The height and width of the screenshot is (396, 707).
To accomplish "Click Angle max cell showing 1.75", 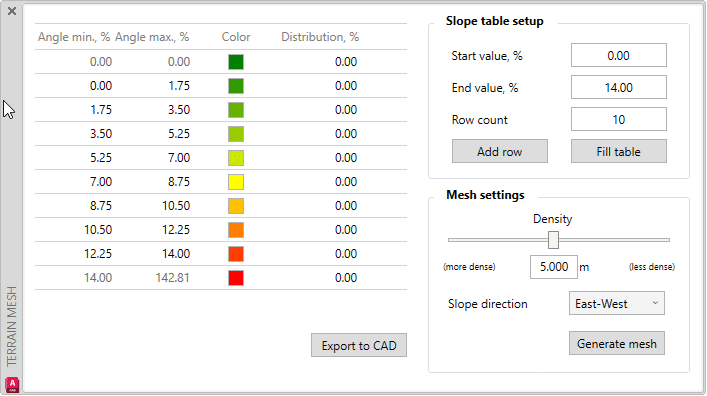I will coord(179,86).
